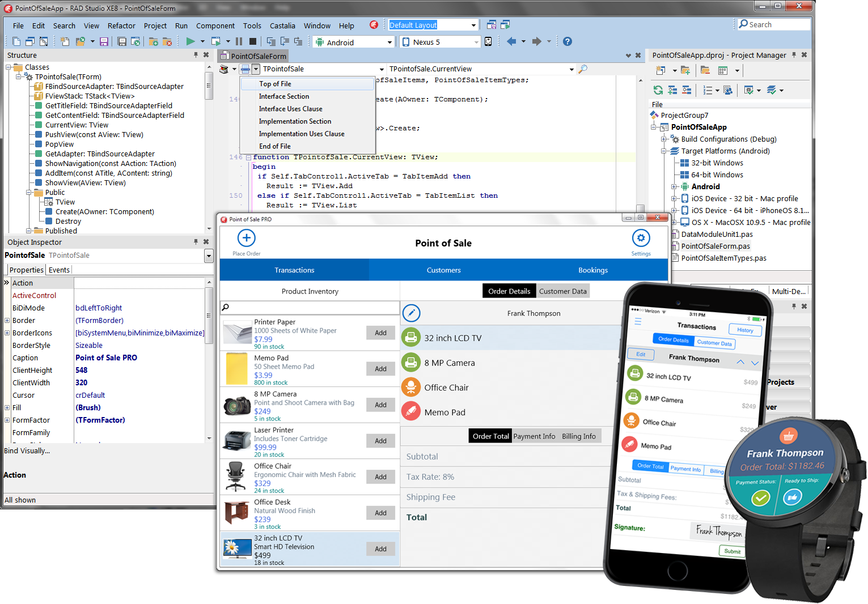This screenshot has width=868, height=604.
Task: Open the Component menu
Action: (215, 25)
